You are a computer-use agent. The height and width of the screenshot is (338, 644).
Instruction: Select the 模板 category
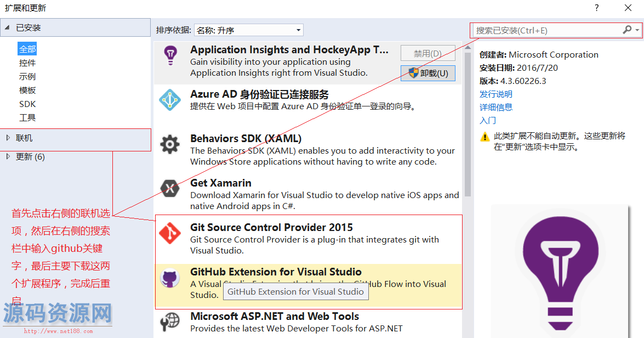(27, 90)
